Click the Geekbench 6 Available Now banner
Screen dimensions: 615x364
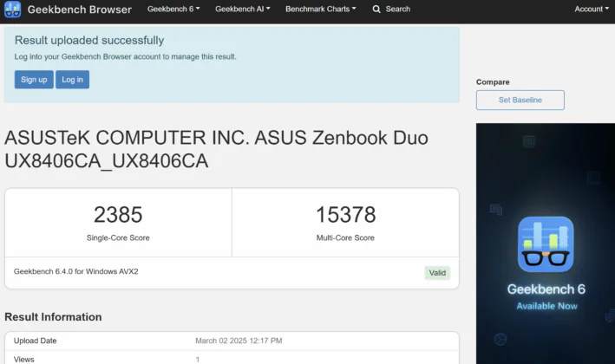coord(546,244)
